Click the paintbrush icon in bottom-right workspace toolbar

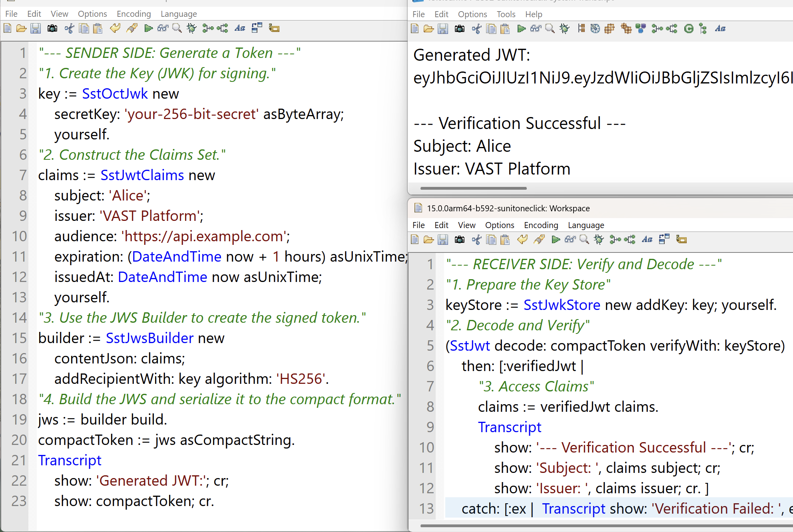pyautogui.click(x=539, y=240)
